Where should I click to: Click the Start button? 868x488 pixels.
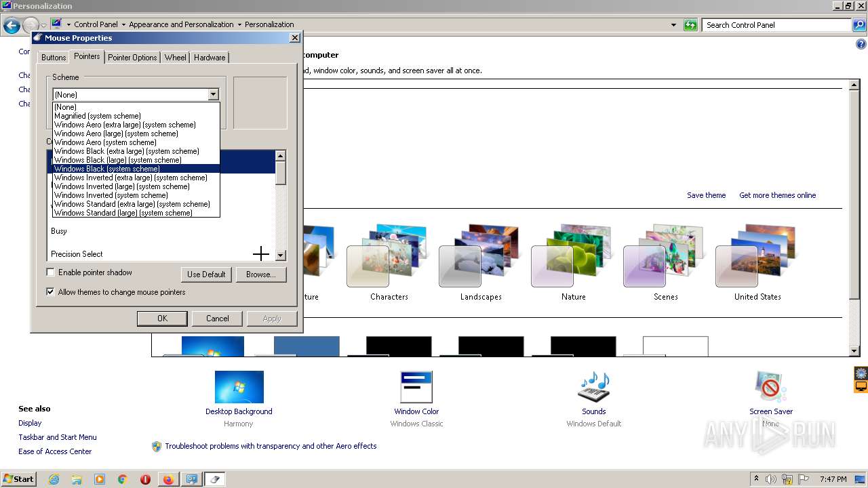pos(18,479)
